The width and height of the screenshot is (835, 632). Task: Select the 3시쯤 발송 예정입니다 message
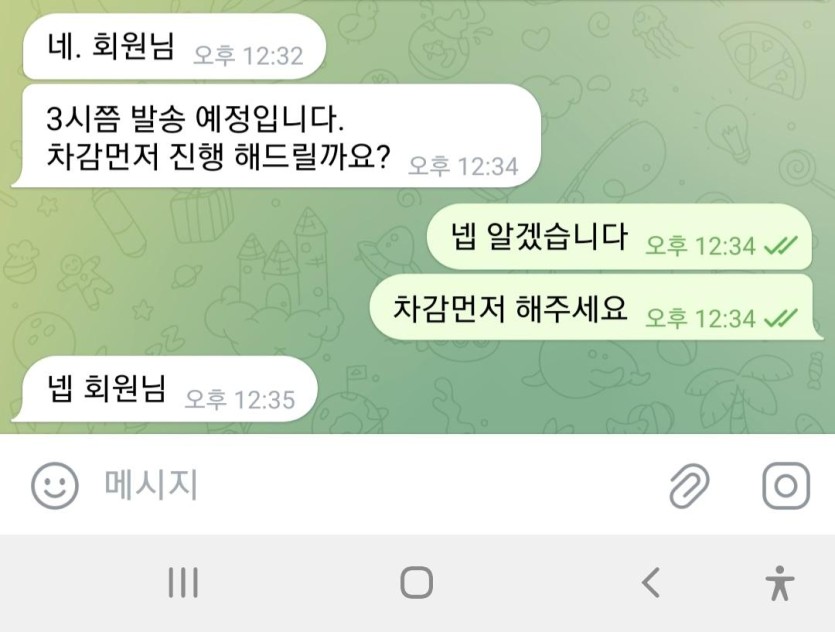tap(276, 136)
